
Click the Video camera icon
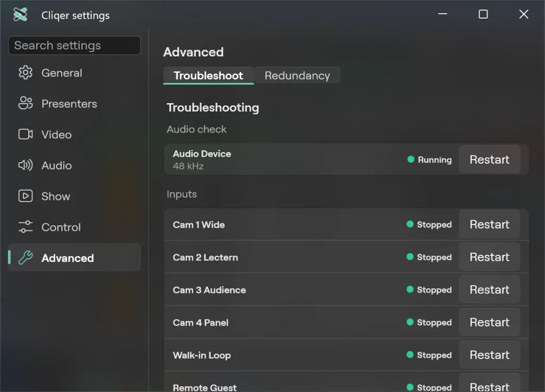pyautogui.click(x=26, y=134)
